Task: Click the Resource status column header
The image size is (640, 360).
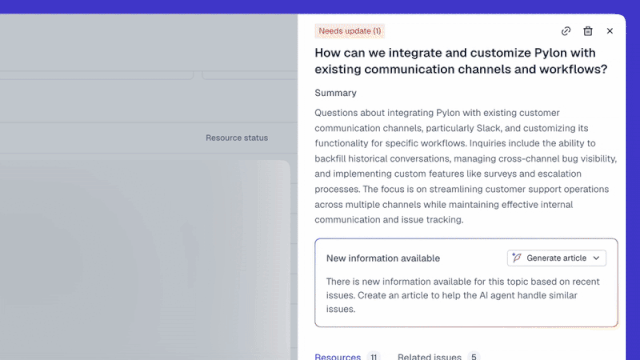Action: [237, 138]
